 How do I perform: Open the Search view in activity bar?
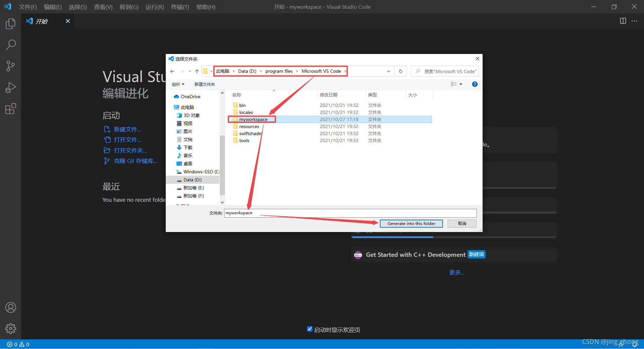pyautogui.click(x=10, y=45)
